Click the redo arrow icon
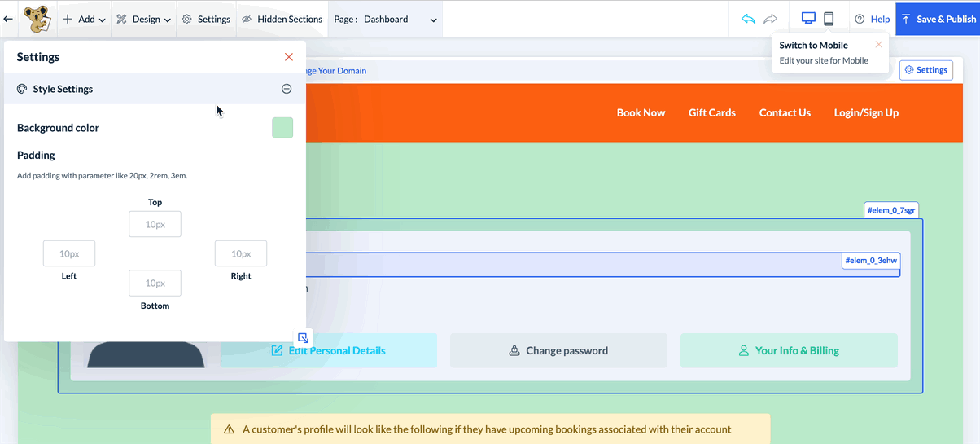The image size is (980, 444). point(770,19)
